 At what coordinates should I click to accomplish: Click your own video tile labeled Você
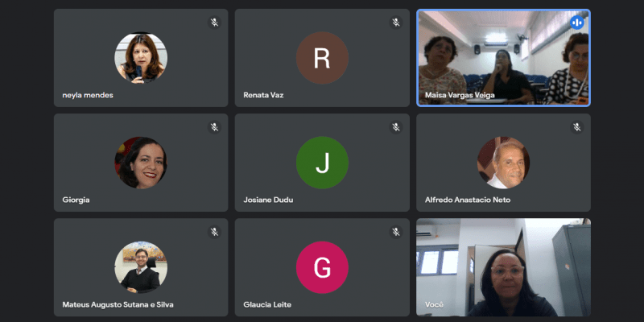tap(504, 267)
